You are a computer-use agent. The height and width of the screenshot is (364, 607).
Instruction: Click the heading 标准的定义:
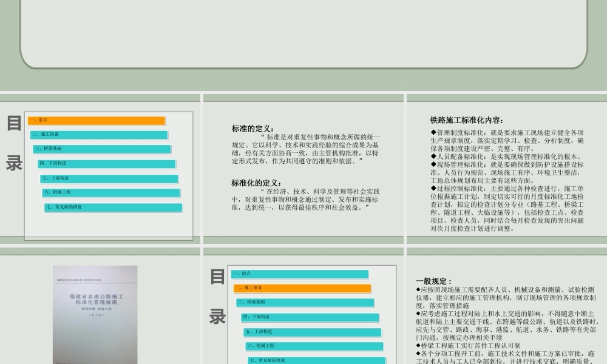coord(253,129)
